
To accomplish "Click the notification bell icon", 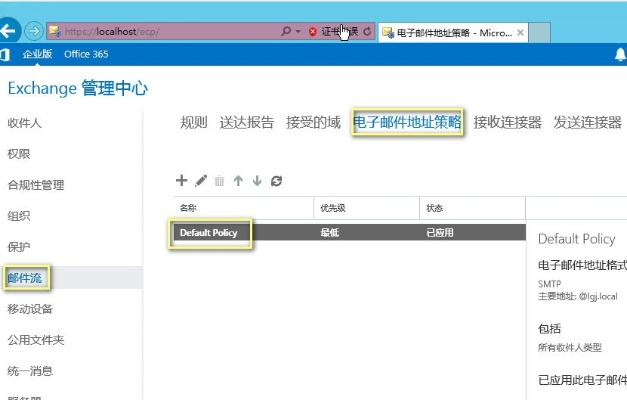I will click(x=619, y=55).
